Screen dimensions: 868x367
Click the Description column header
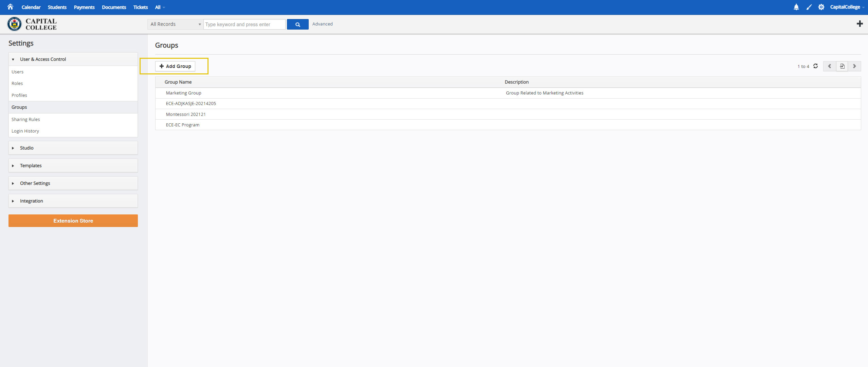click(x=517, y=82)
